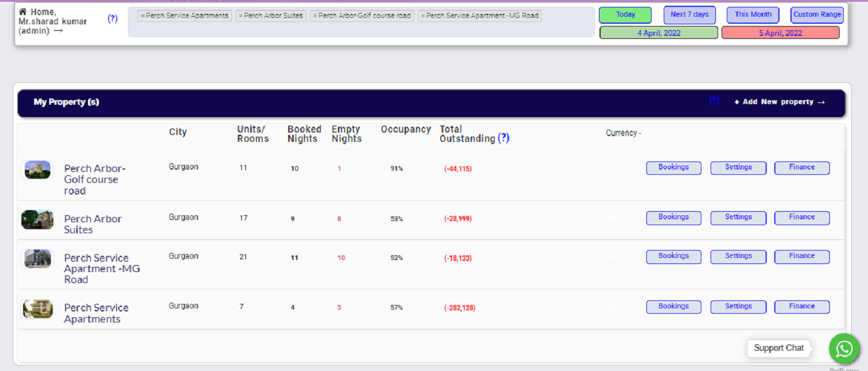The width and height of the screenshot is (868, 371).
Task: Click the 4 April, 2022 start date
Action: tap(659, 33)
